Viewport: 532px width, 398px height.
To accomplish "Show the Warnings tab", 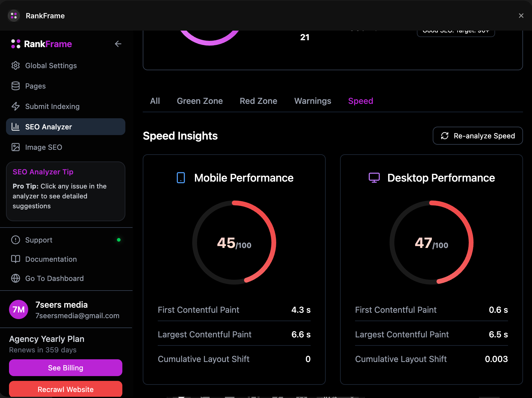I will [x=312, y=101].
